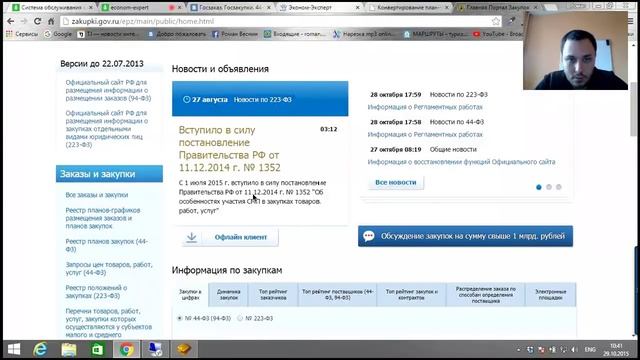Open the Добро пожаловать bookmark
Viewport: 640px width, 360px height.
click(177, 34)
